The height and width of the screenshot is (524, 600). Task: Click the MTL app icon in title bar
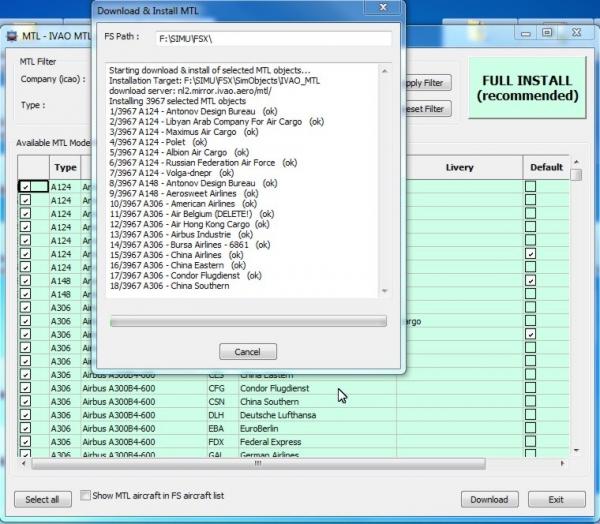pyautogui.click(x=12, y=36)
